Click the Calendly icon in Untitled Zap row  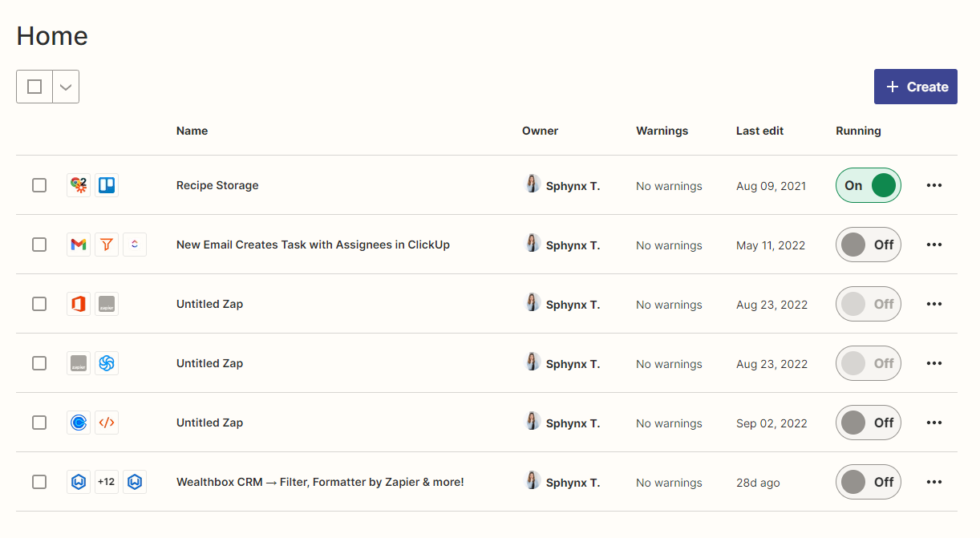pyautogui.click(x=79, y=423)
